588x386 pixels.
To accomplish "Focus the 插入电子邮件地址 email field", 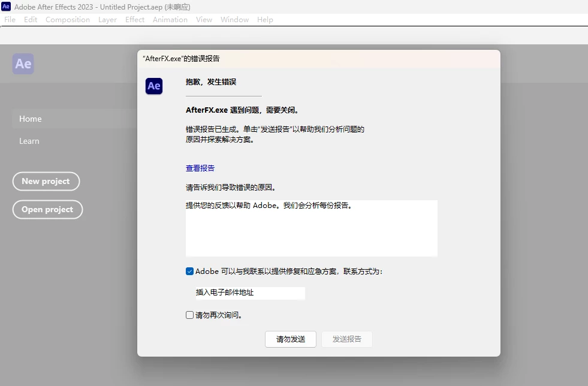I will coord(250,293).
